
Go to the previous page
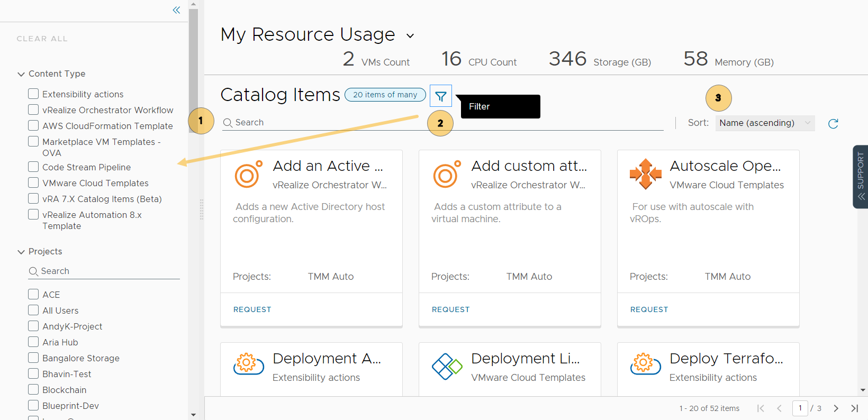click(x=779, y=408)
